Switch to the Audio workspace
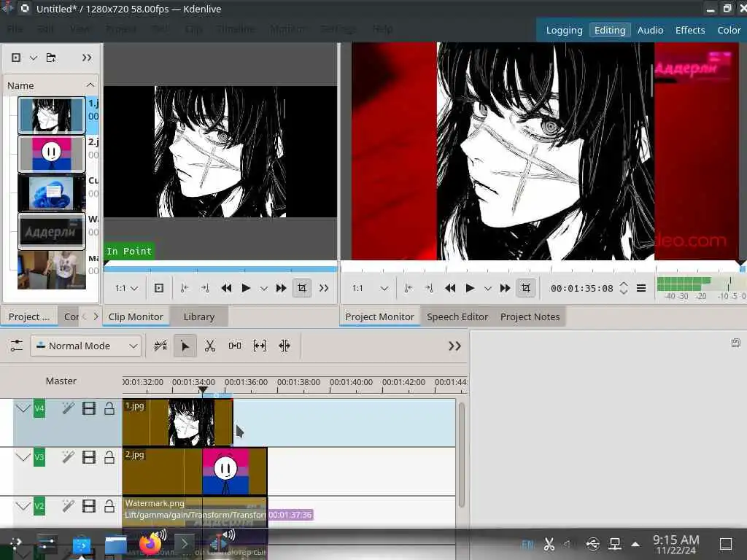Screen dimensions: 747x560 (x=650, y=30)
